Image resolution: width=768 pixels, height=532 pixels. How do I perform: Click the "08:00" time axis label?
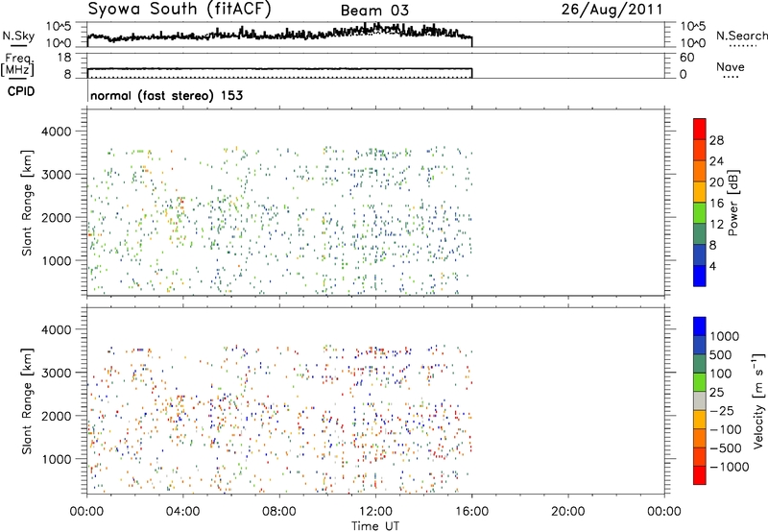click(279, 512)
